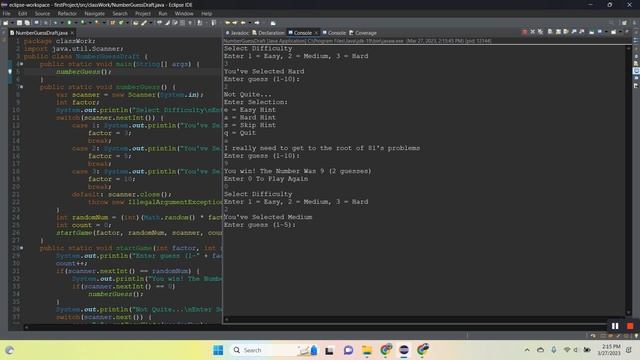Screen dimensions: 640x360
Task: Open the Refactor menu
Action: [67, 13]
